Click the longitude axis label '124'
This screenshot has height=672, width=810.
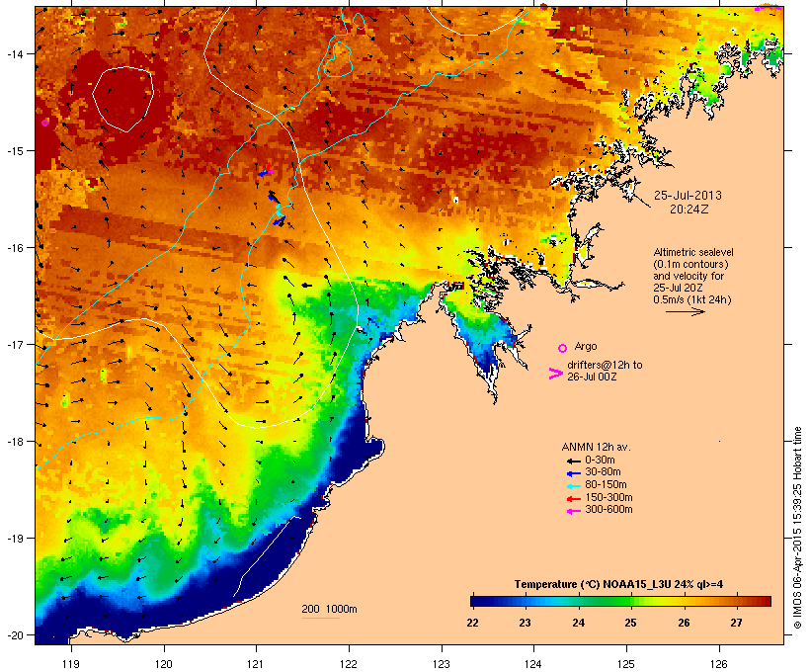pos(533,664)
